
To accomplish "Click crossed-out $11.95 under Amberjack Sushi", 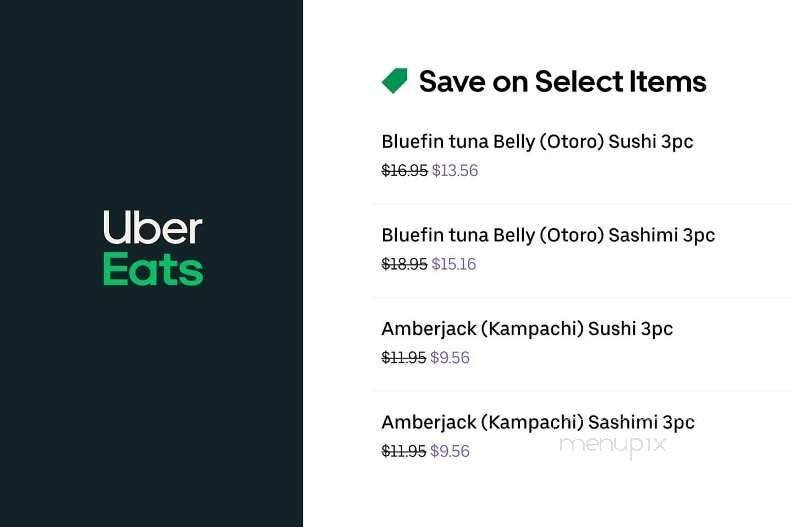I will [x=404, y=358].
